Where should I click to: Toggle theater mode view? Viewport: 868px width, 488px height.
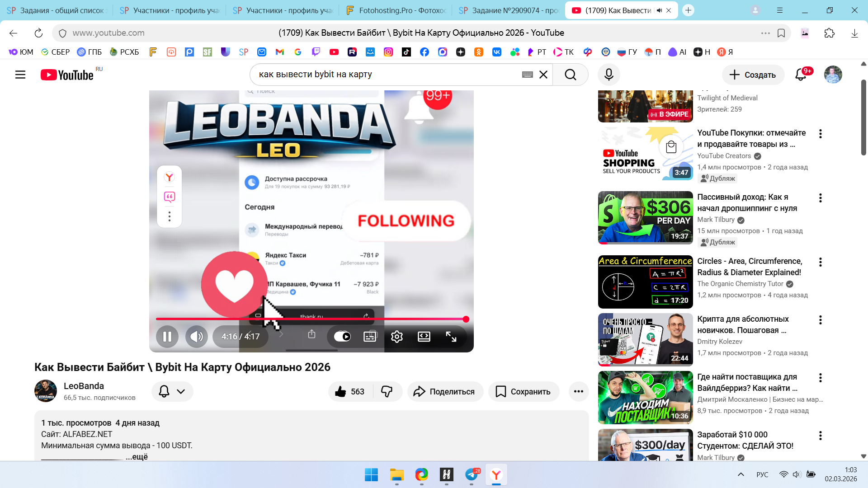tap(424, 337)
